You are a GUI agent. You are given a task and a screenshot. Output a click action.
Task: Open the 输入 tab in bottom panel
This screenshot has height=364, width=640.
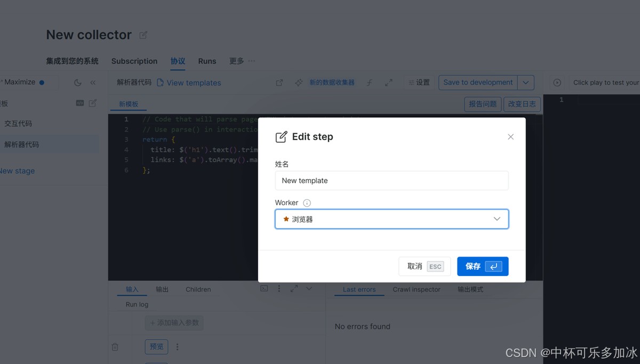pos(132,289)
